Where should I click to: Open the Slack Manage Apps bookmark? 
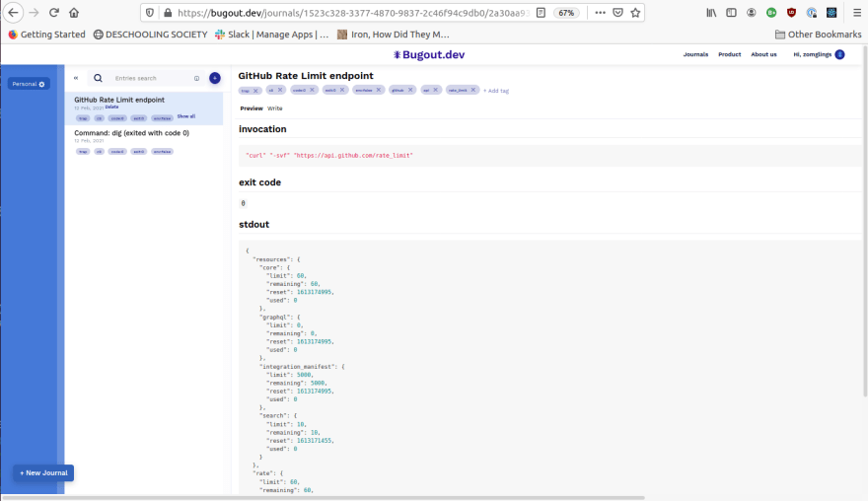271,35
